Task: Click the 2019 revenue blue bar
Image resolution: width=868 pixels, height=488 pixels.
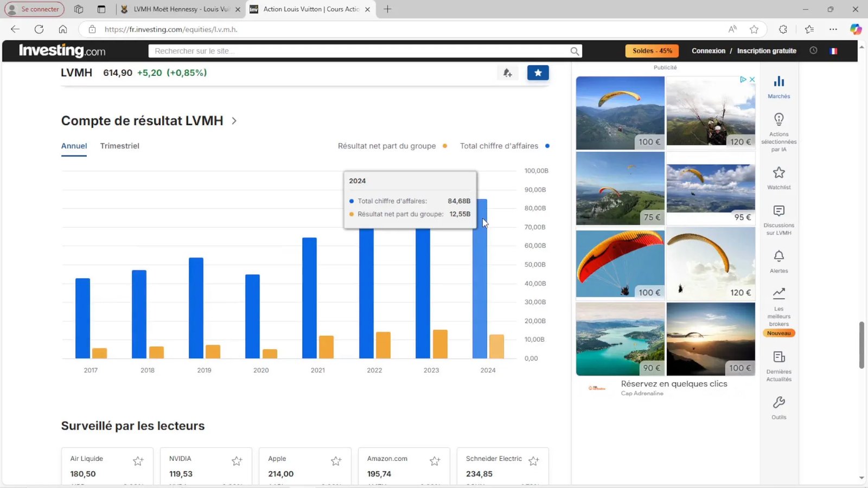Action: click(196, 308)
